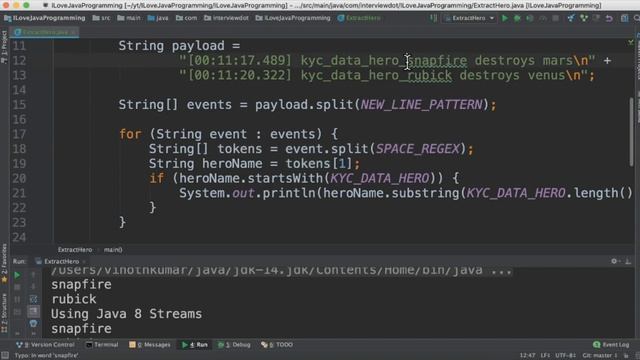This screenshot has width=640, height=360.
Task: Open the Debug tool window
Action: [x=234, y=345]
